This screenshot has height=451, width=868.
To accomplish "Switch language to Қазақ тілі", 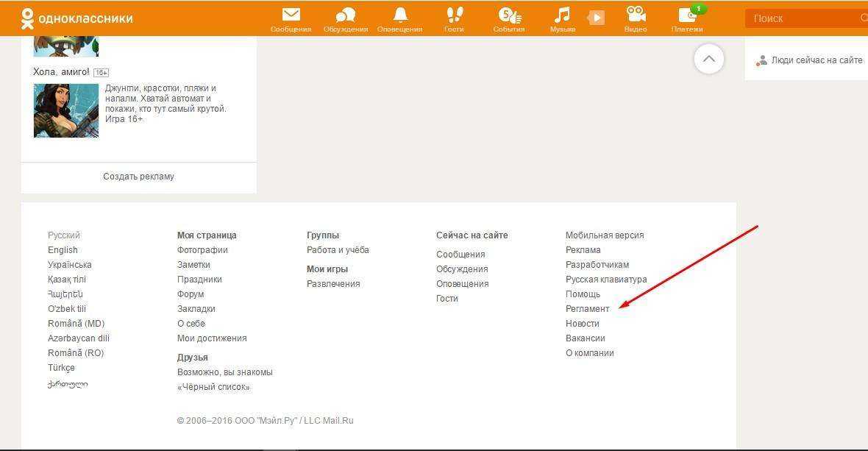I will (67, 280).
